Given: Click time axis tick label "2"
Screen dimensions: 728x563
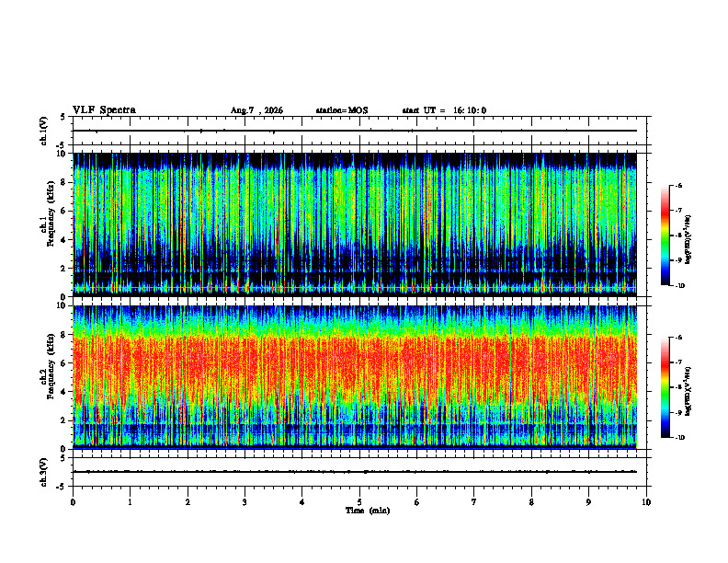Looking at the screenshot, I should [188, 502].
